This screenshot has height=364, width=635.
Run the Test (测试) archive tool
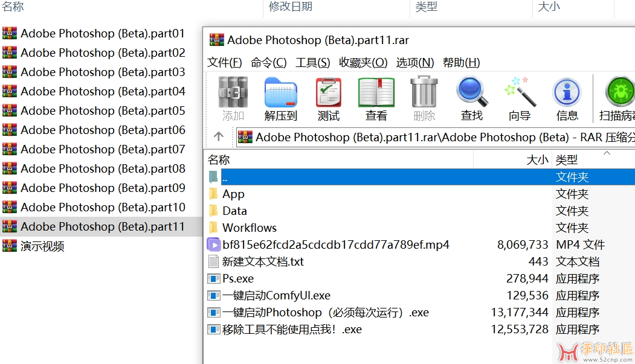tap(329, 92)
